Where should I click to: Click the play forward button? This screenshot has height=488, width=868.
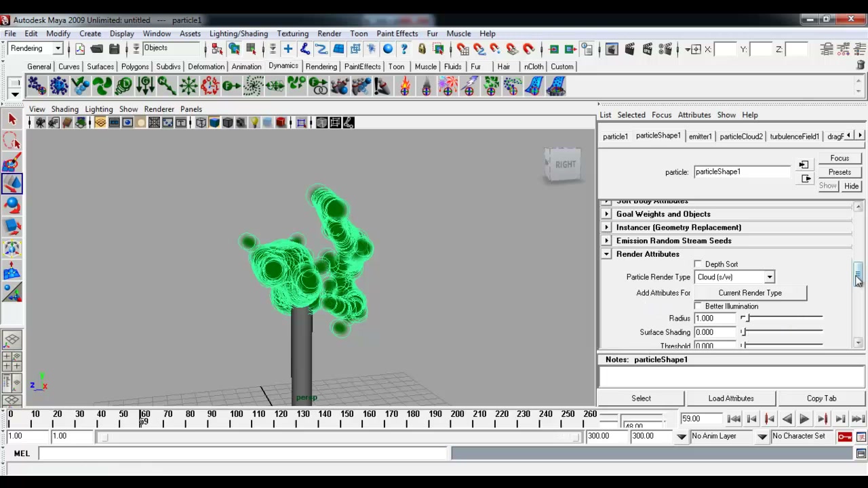point(804,419)
